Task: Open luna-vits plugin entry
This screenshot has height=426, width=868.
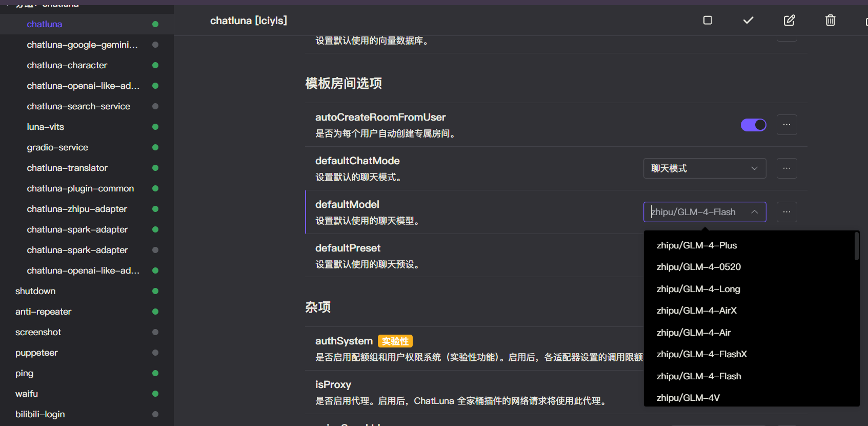Action: click(87, 127)
